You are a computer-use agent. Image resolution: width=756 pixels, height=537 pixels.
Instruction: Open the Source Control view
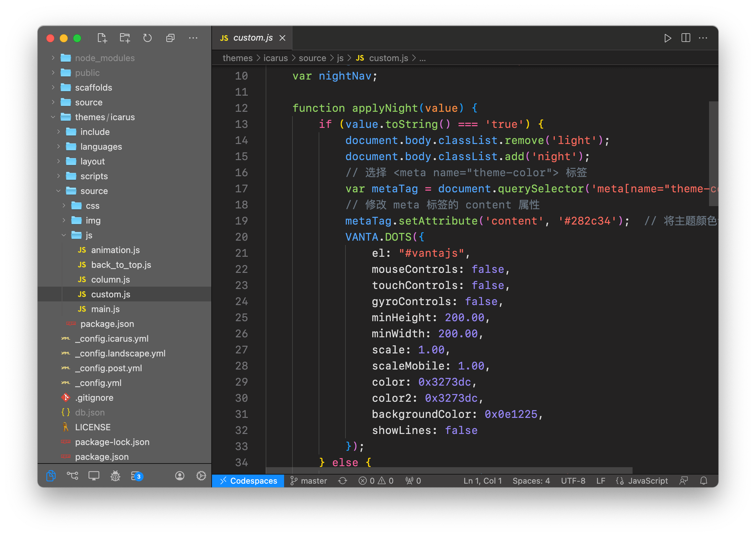point(72,476)
